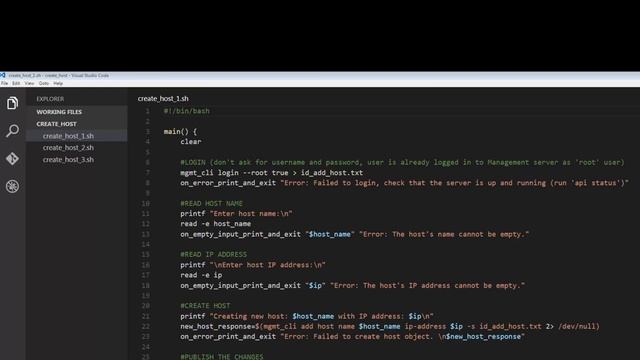Click the '#CREATE HOST' comment
The image size is (640, 360).
(x=205, y=306)
